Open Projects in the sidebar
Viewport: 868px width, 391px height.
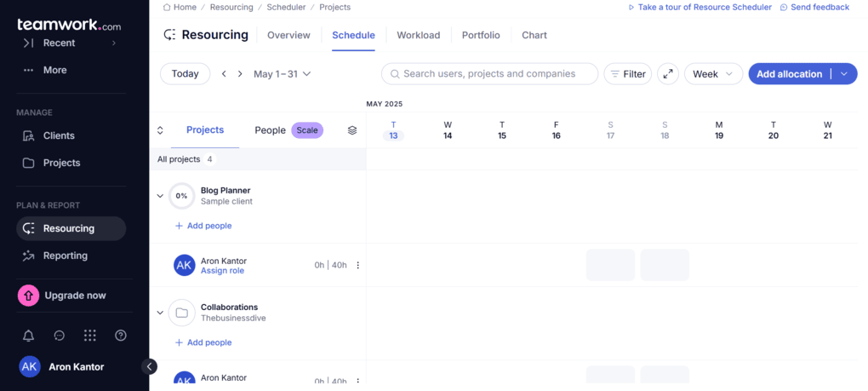point(61,163)
